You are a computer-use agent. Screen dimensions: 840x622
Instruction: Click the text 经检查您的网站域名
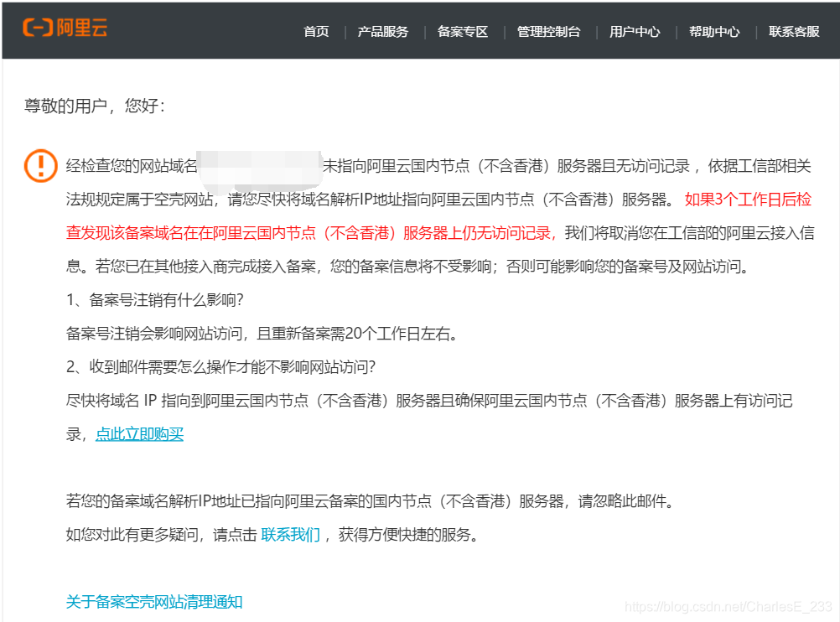coord(132,165)
